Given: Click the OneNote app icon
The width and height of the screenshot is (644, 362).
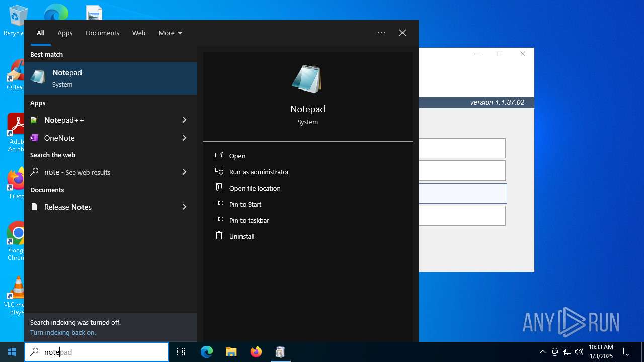Looking at the screenshot, I should (x=34, y=138).
